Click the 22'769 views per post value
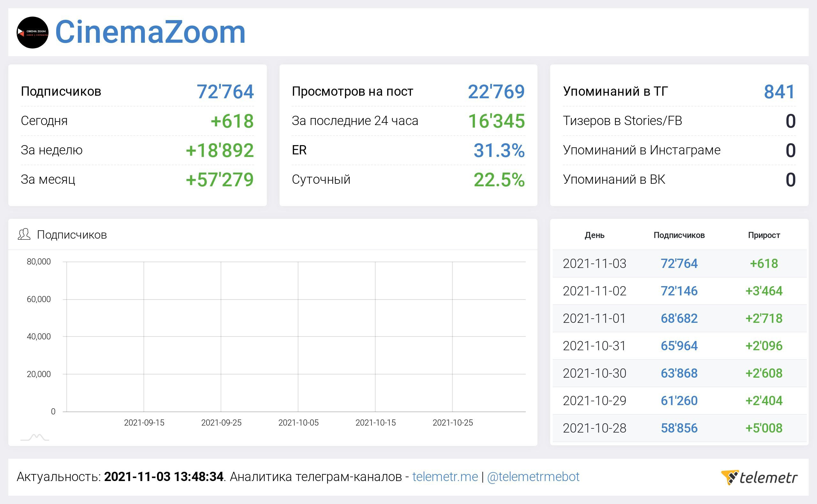This screenshot has height=504, width=817. [496, 92]
